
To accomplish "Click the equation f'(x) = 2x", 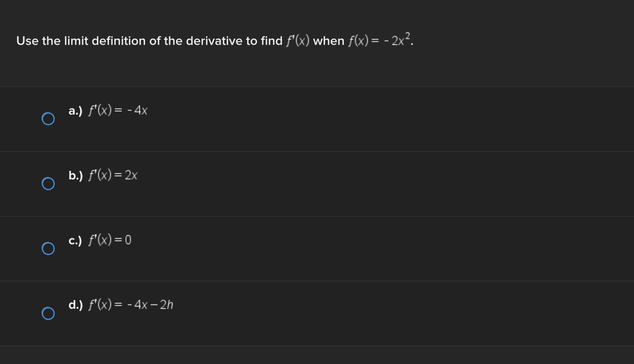I will point(113,175).
